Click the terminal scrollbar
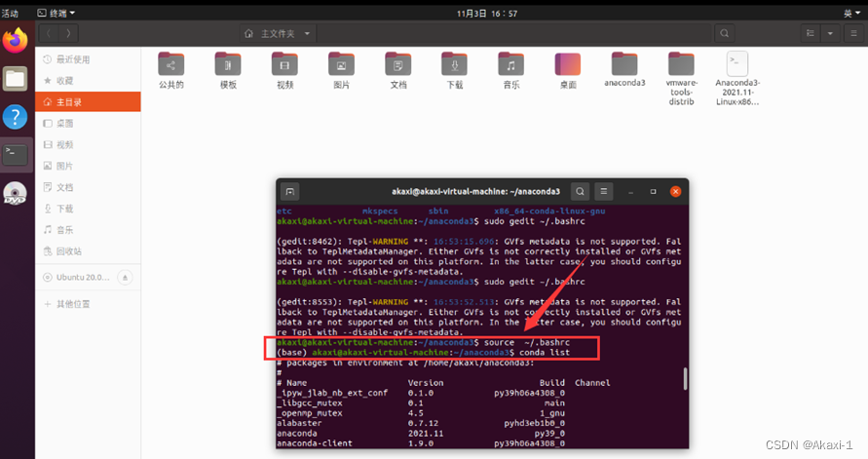The image size is (868, 459). tap(685, 379)
